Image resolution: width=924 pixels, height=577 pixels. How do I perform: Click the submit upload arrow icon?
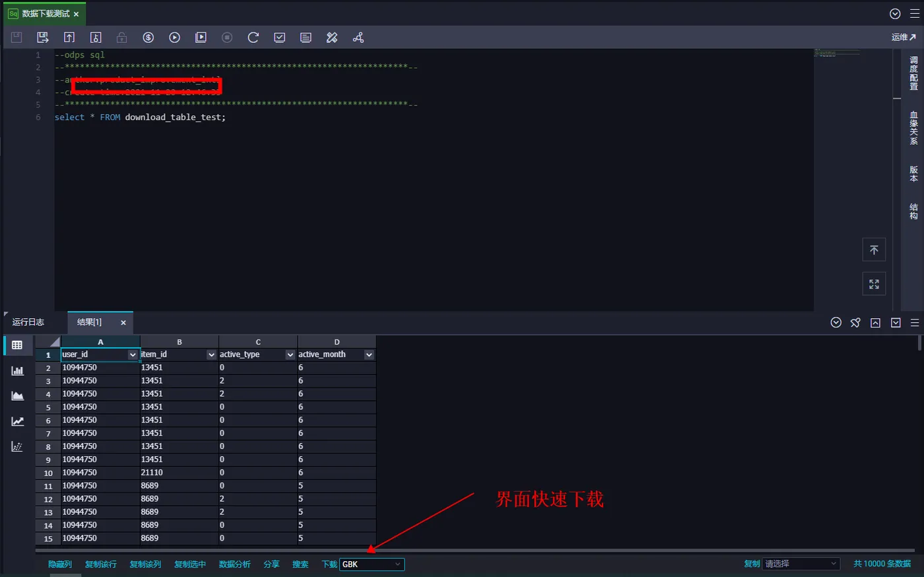coord(69,38)
